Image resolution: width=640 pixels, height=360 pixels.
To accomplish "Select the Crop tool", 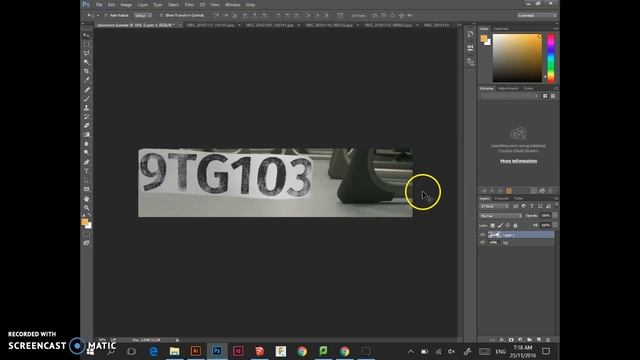I will tap(87, 71).
